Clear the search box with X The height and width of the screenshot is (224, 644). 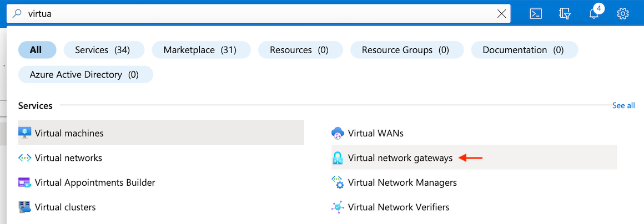pyautogui.click(x=501, y=13)
